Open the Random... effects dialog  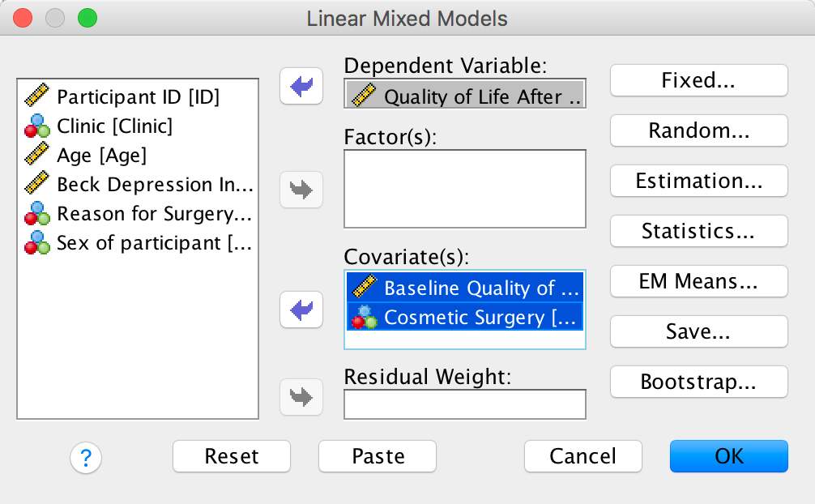click(x=698, y=130)
